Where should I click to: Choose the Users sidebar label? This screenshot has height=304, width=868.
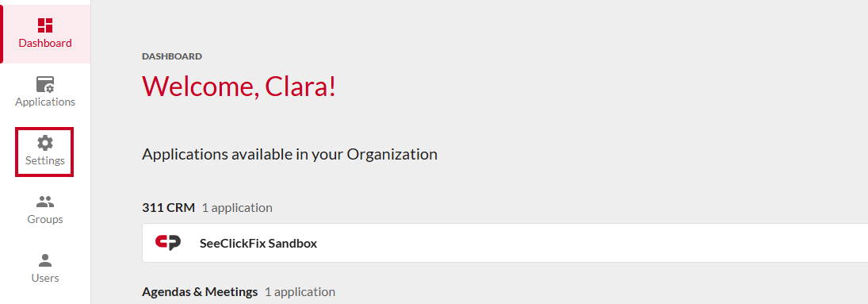click(x=45, y=278)
